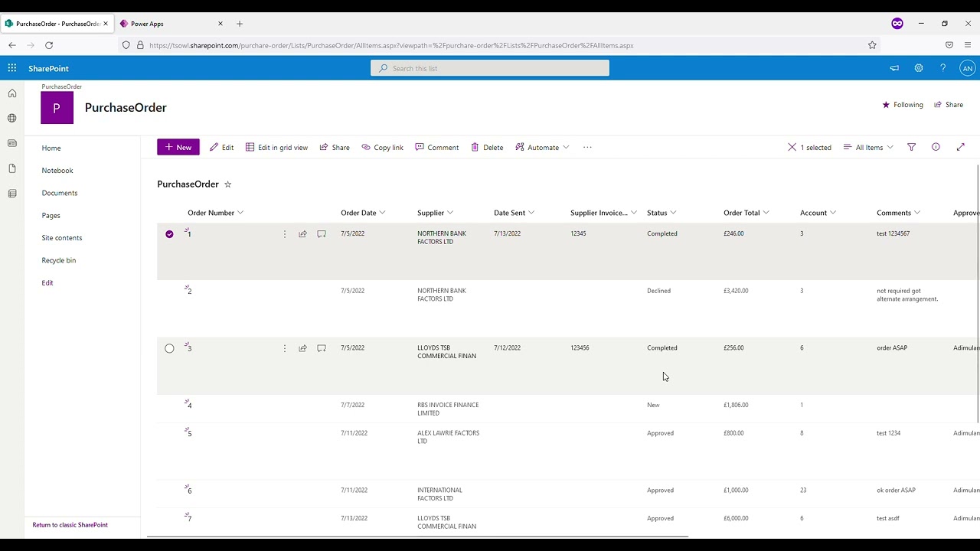Open the browser hamburger menu

968,45
